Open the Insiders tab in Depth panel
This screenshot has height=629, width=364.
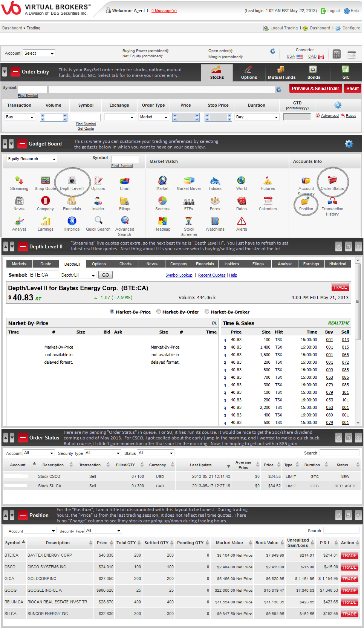click(232, 264)
